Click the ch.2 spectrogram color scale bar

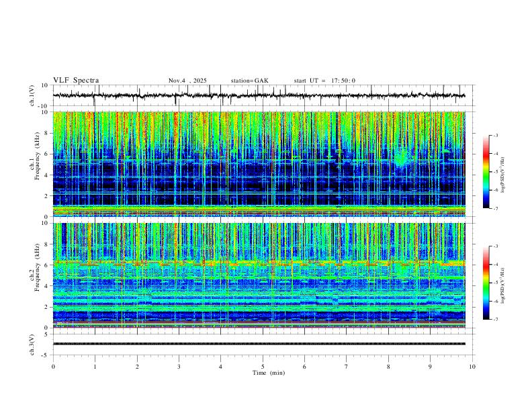(486, 283)
